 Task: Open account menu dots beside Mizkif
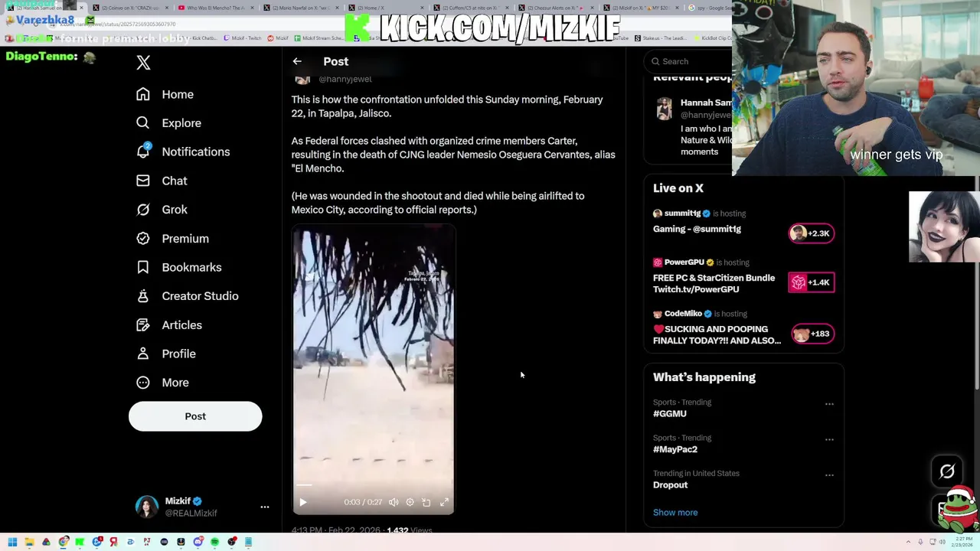point(265,507)
